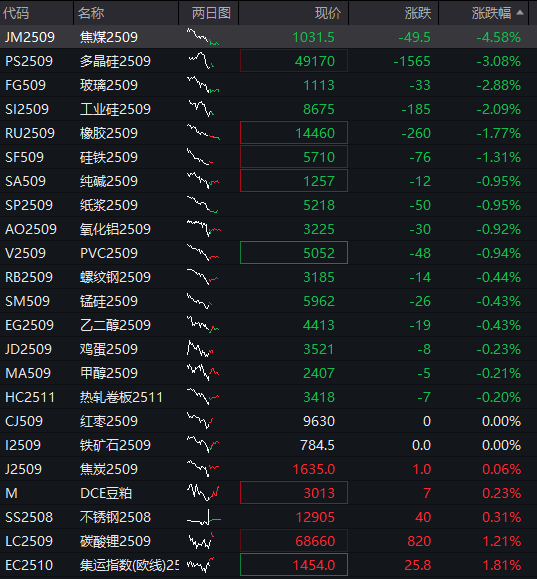Click the 螺纹钢2509 contract name
Image resolution: width=537 pixels, height=579 pixels.
pyautogui.click(x=115, y=277)
